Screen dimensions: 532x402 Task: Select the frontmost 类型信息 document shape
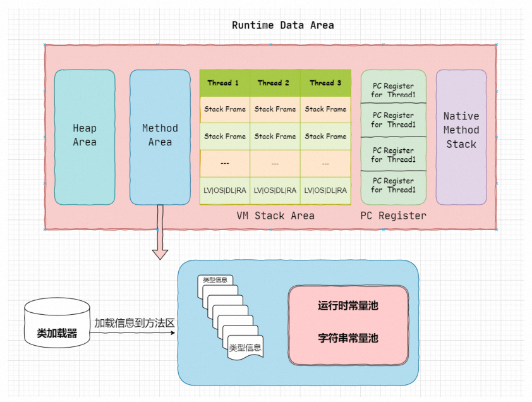(245, 347)
